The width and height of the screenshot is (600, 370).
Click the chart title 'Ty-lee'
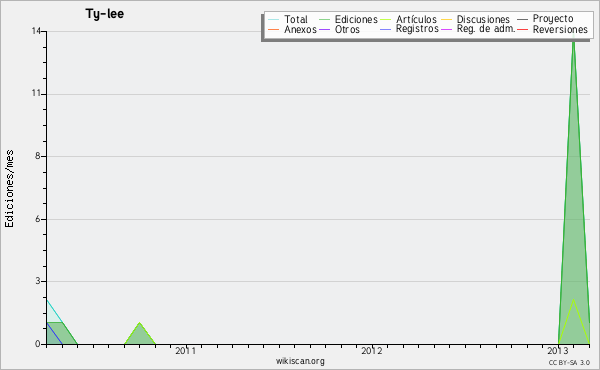click(x=104, y=14)
